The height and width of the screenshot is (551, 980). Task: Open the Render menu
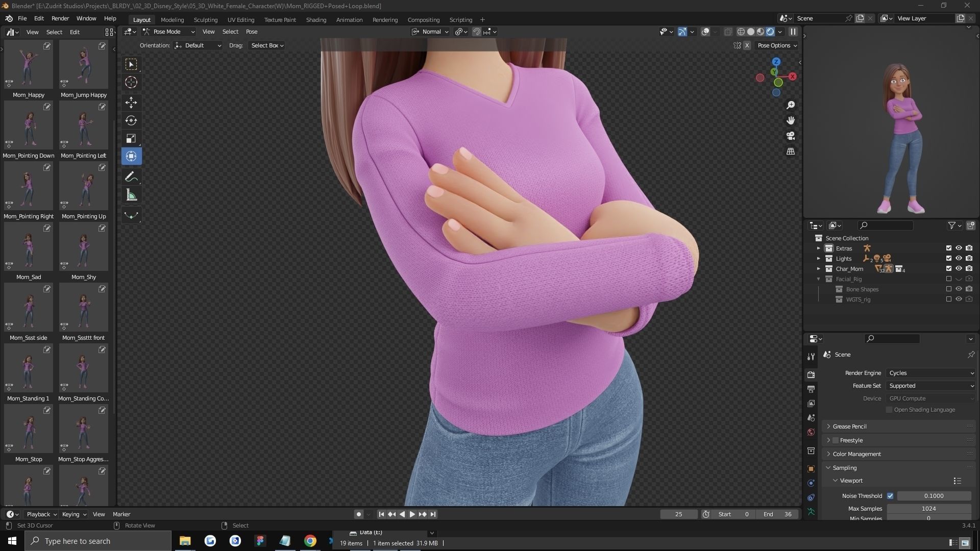click(60, 18)
